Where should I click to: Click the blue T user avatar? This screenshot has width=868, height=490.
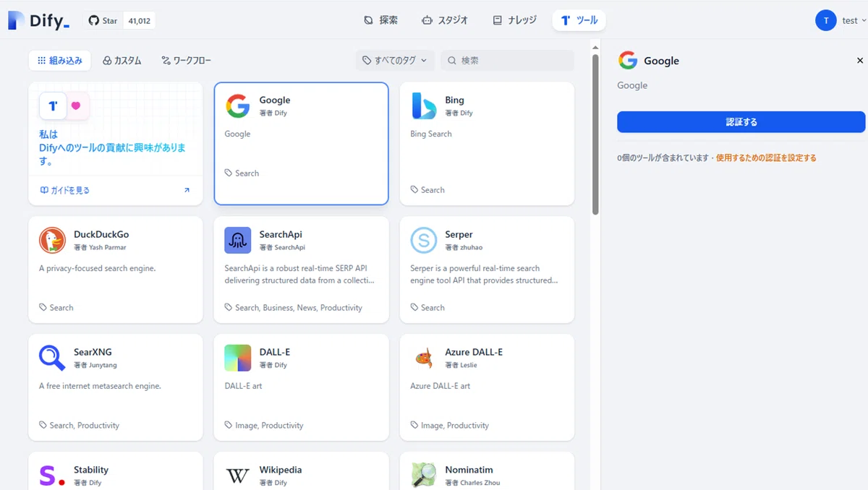[x=825, y=21]
